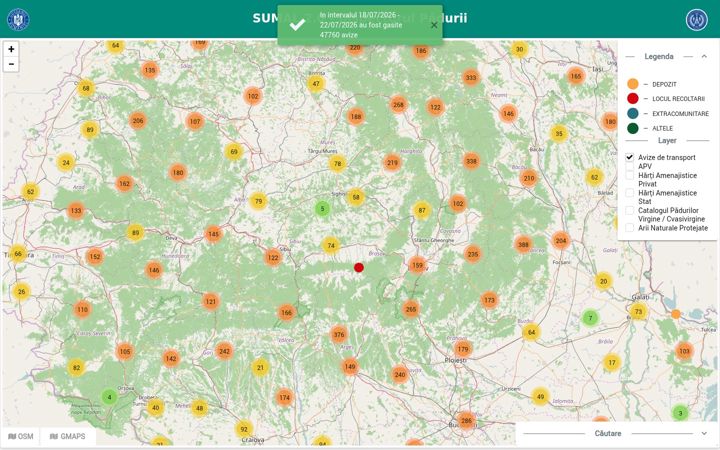Click the Legenda panel title

pyautogui.click(x=659, y=56)
